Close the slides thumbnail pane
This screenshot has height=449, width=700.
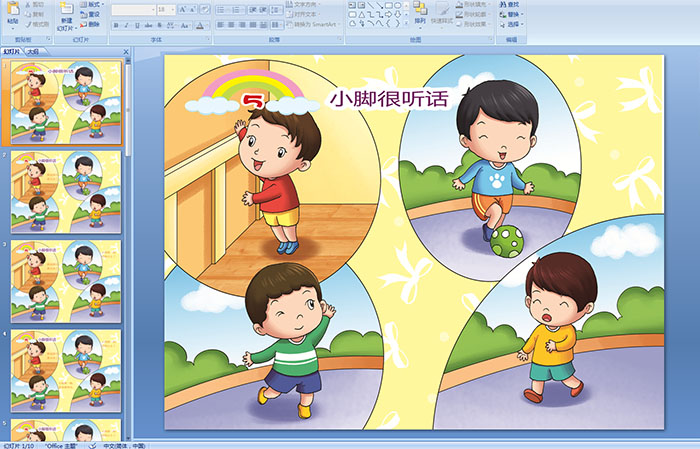(x=126, y=52)
